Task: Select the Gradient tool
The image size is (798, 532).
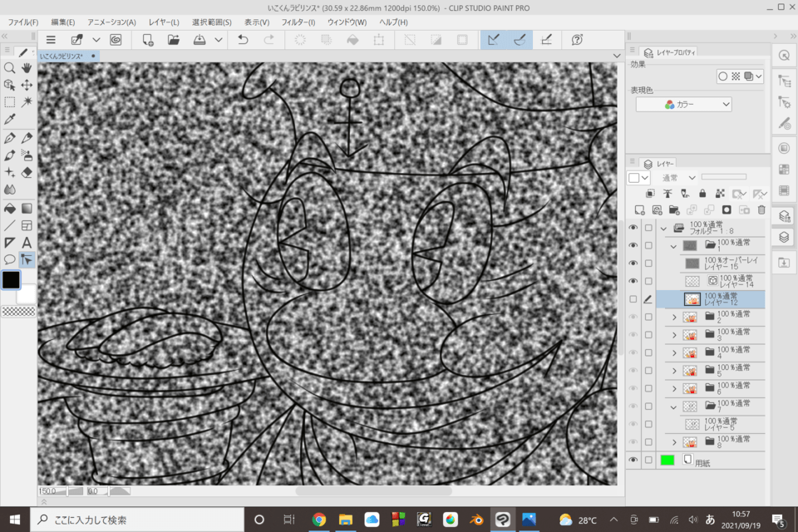Action: coord(27,208)
